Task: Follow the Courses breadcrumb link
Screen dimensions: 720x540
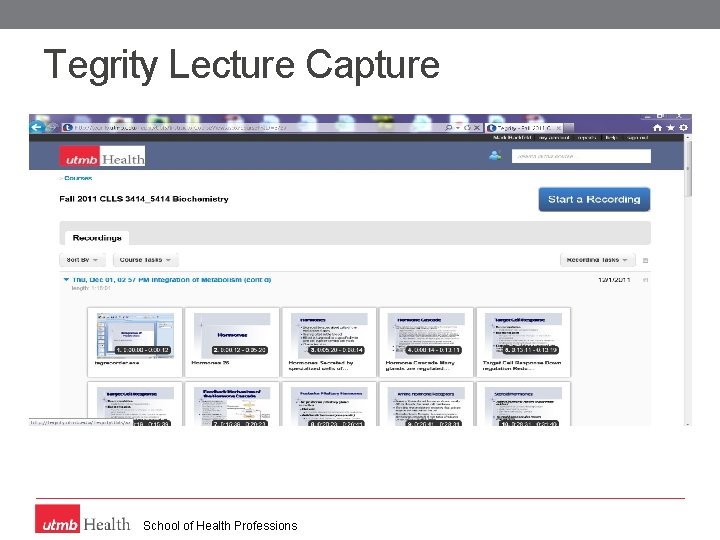Action: [x=78, y=178]
